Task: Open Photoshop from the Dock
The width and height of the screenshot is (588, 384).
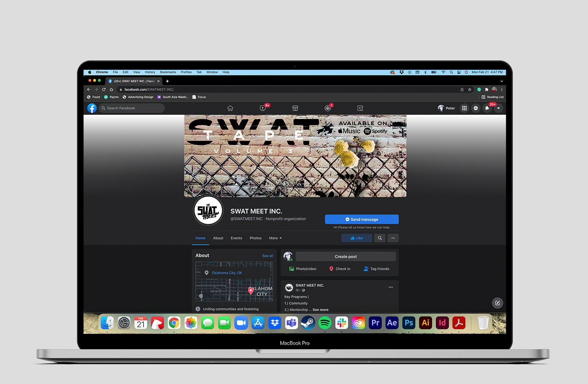Action: [409, 323]
